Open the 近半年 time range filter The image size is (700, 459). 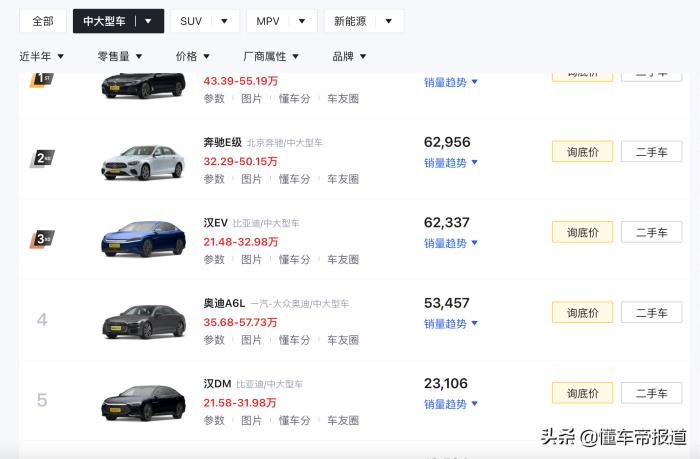pyautogui.click(x=42, y=57)
